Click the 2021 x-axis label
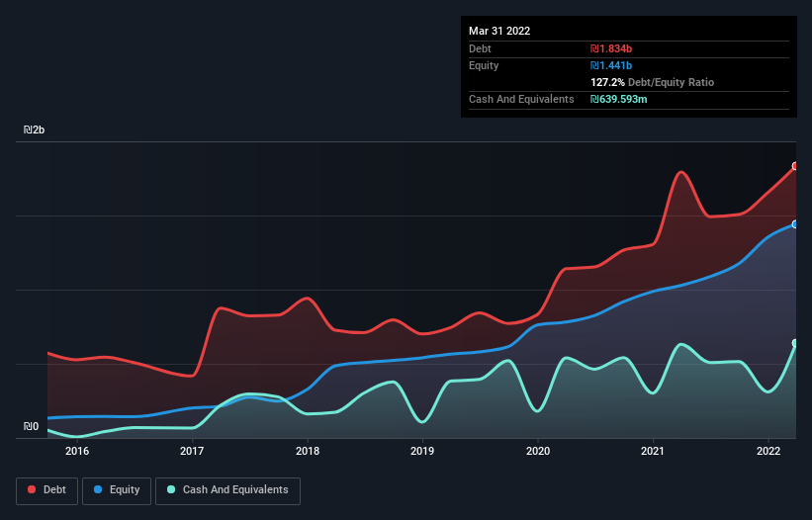 pyautogui.click(x=653, y=451)
